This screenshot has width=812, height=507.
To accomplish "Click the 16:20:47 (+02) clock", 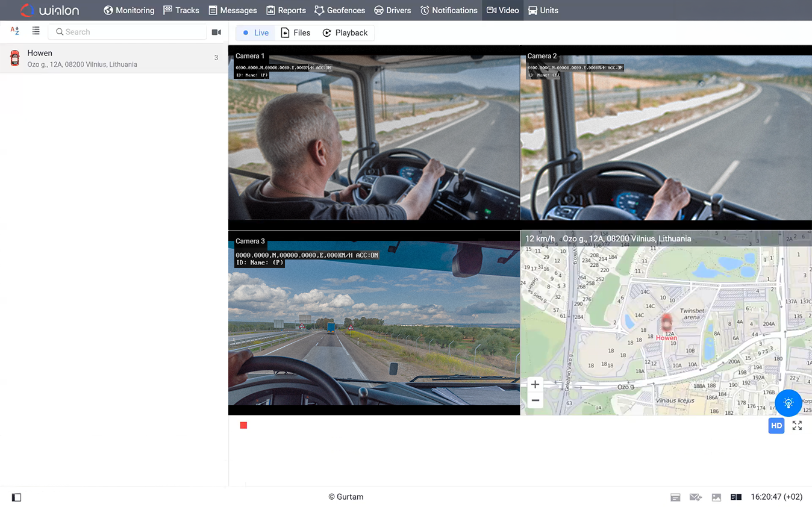I will 776,497.
